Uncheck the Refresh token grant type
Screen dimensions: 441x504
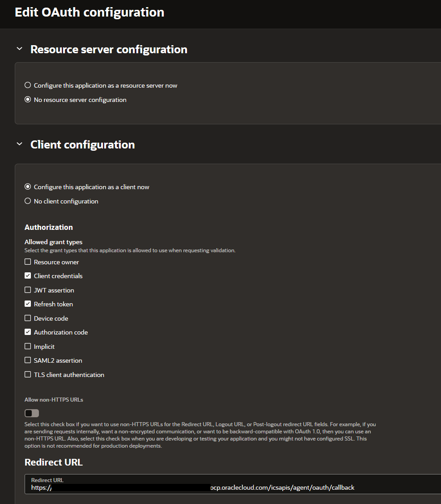tap(28, 304)
